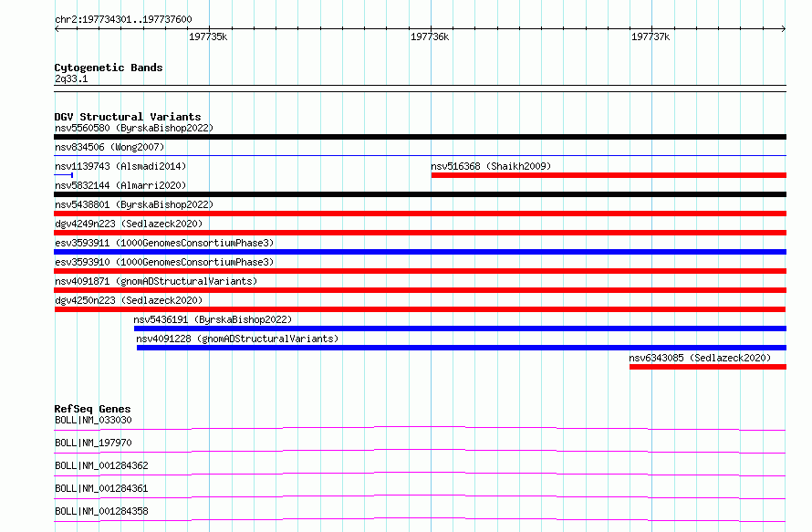Click nsv5832144 (Almarri2020) black variant bar
Screen dimensions: 812x532
click(x=420, y=194)
